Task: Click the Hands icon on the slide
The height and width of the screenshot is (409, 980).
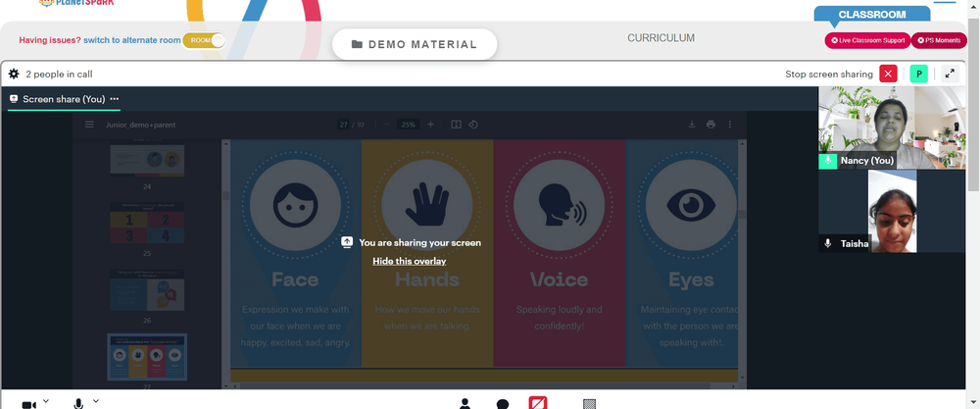Action: tap(427, 204)
